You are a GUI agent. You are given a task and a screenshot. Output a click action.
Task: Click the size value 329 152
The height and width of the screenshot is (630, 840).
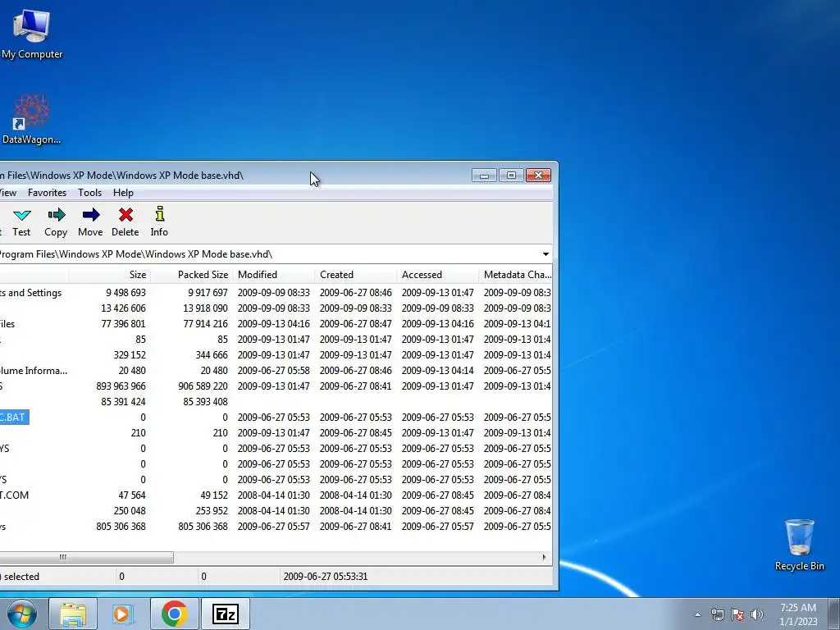[130, 355]
